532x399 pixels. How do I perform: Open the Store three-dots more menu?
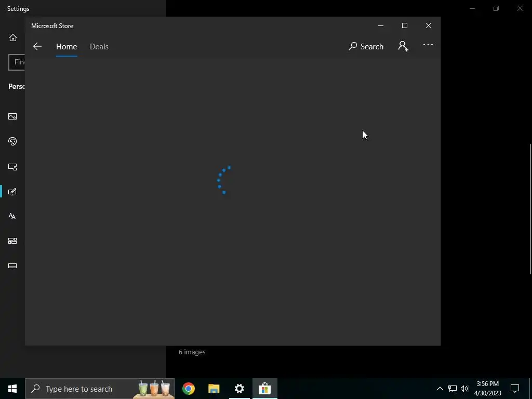click(428, 45)
